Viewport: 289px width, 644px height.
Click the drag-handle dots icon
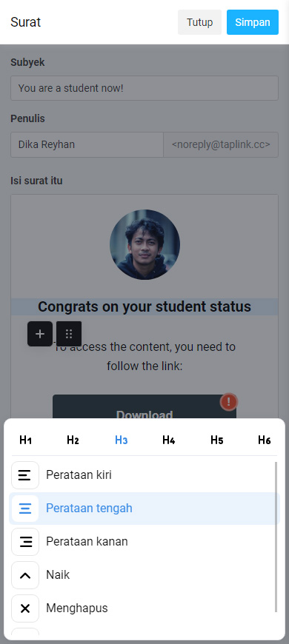[x=69, y=334]
